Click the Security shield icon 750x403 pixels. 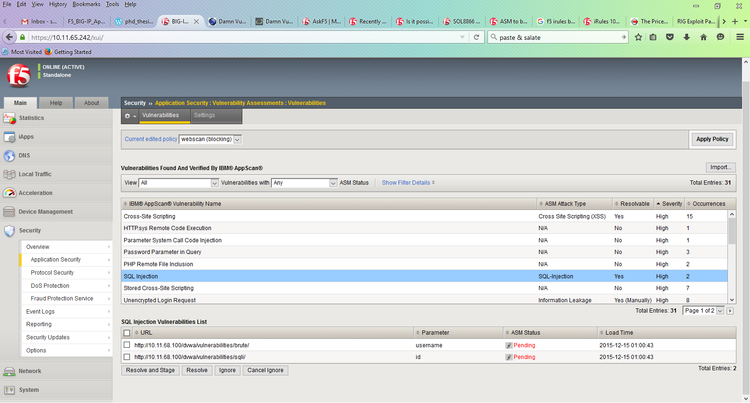(9, 230)
